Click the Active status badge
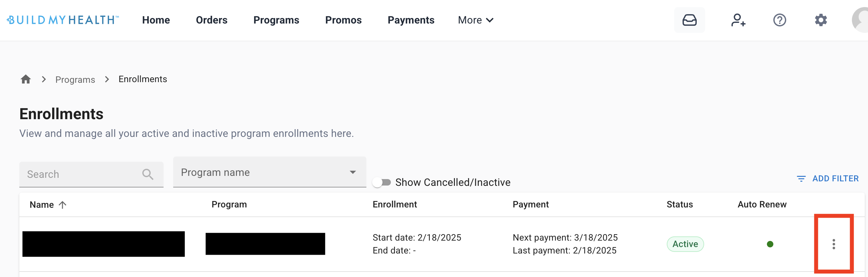868x277 pixels. click(x=685, y=244)
